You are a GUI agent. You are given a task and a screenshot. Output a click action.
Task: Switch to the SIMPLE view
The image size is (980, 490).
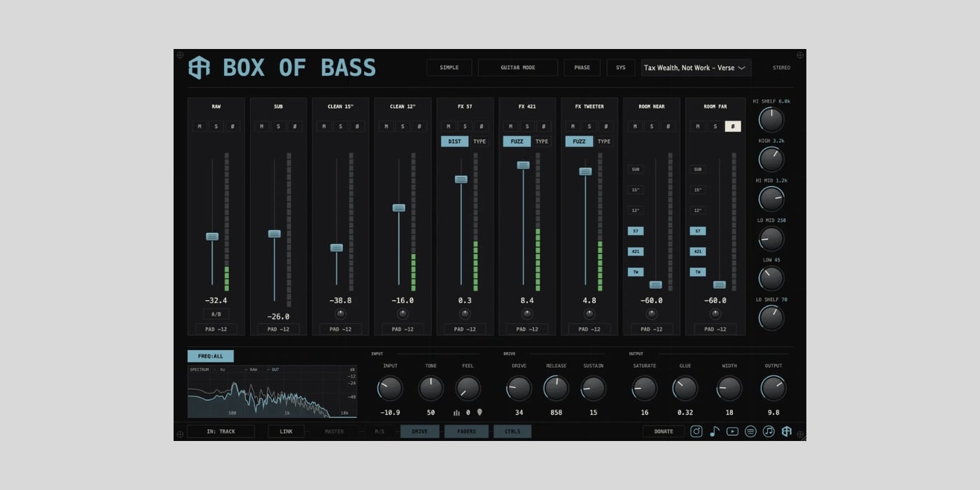pyautogui.click(x=449, y=68)
